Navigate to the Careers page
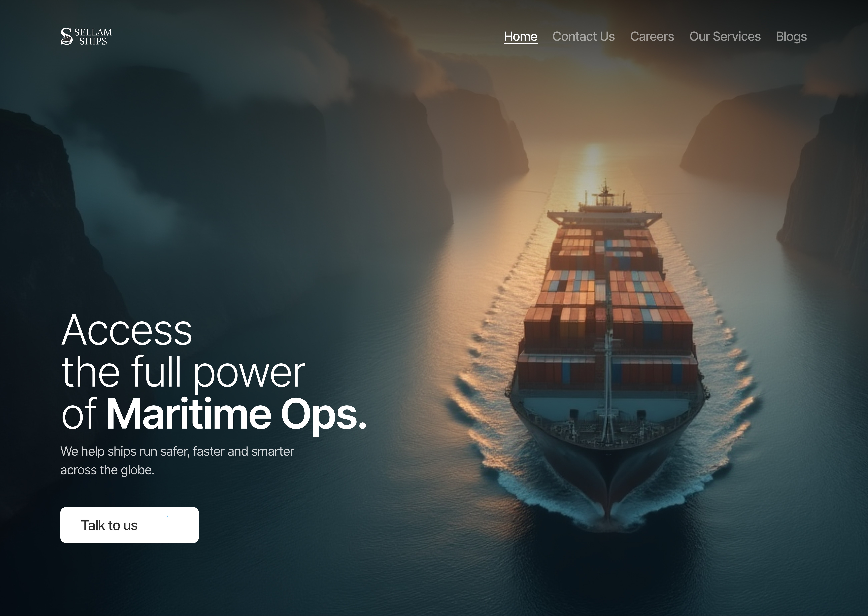 [x=652, y=36]
